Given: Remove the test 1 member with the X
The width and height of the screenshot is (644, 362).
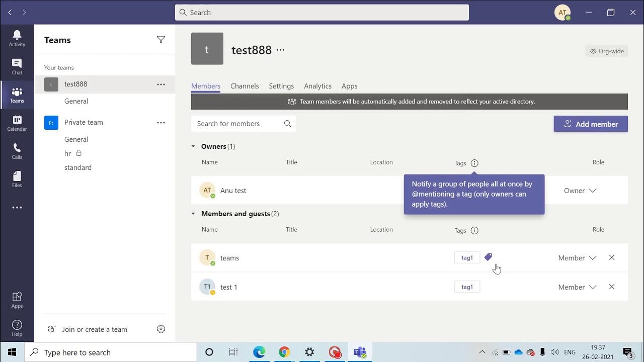Looking at the screenshot, I should pyautogui.click(x=612, y=287).
